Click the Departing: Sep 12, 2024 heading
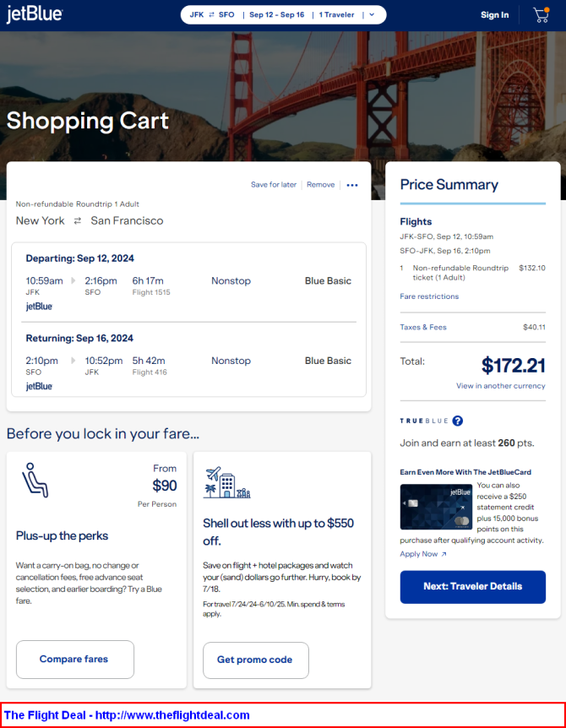The image size is (566, 728). pyautogui.click(x=80, y=258)
